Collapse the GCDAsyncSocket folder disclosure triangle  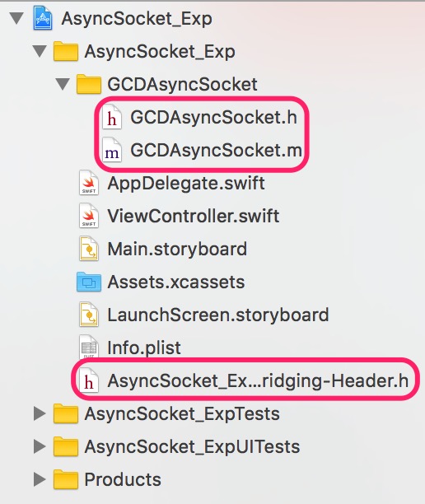coord(63,85)
